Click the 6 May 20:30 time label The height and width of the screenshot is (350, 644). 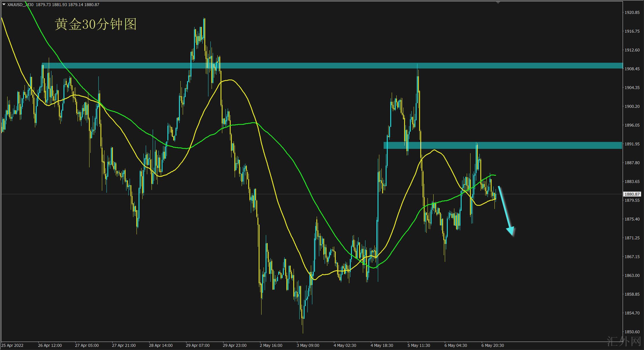click(x=492, y=345)
